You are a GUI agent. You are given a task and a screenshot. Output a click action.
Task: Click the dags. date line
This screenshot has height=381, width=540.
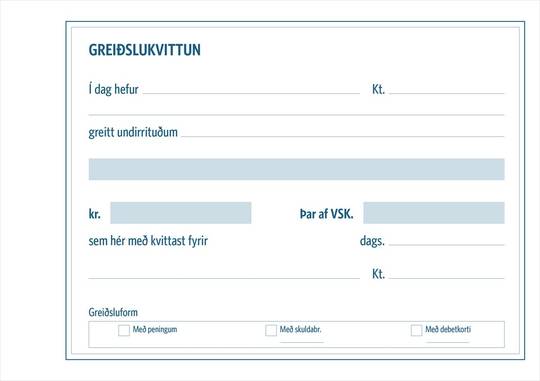447,245
